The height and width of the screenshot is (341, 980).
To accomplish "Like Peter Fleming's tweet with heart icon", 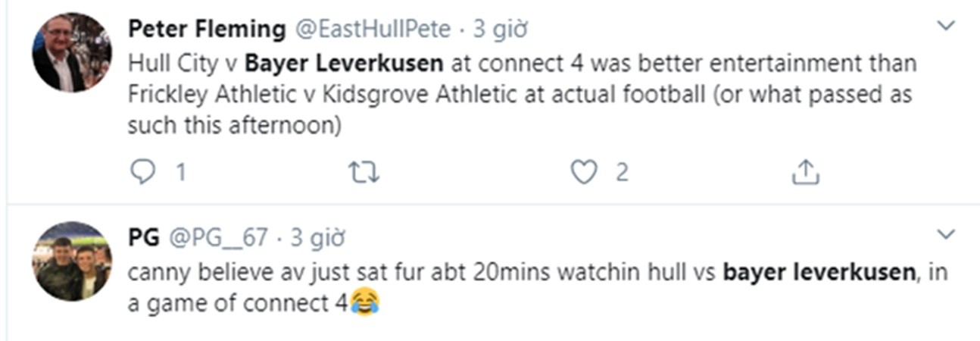I will (x=583, y=173).
